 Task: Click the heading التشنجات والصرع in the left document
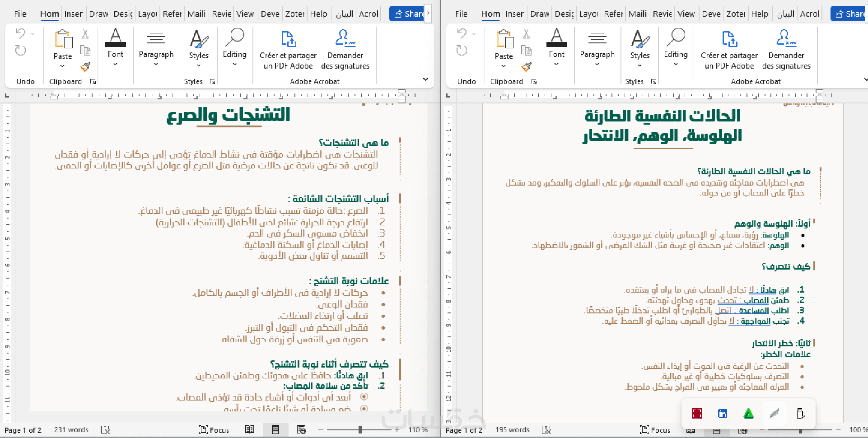(x=229, y=115)
